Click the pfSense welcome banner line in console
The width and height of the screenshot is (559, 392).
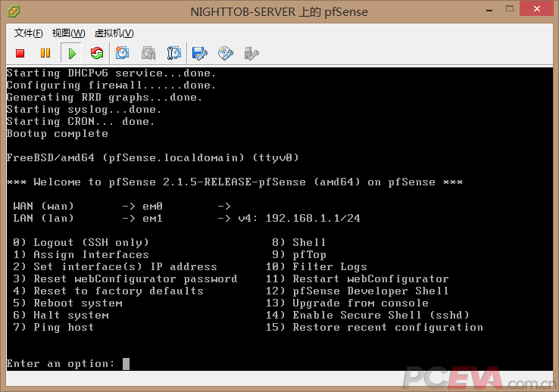coord(235,182)
